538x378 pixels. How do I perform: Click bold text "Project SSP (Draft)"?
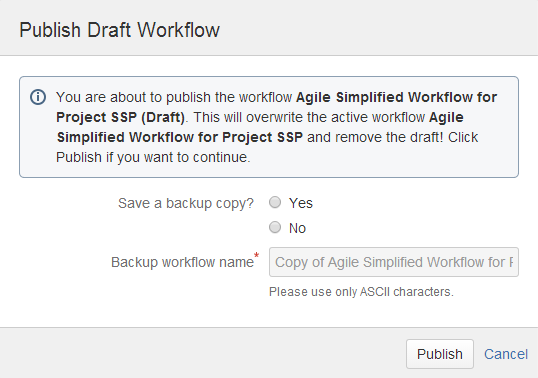(x=120, y=117)
